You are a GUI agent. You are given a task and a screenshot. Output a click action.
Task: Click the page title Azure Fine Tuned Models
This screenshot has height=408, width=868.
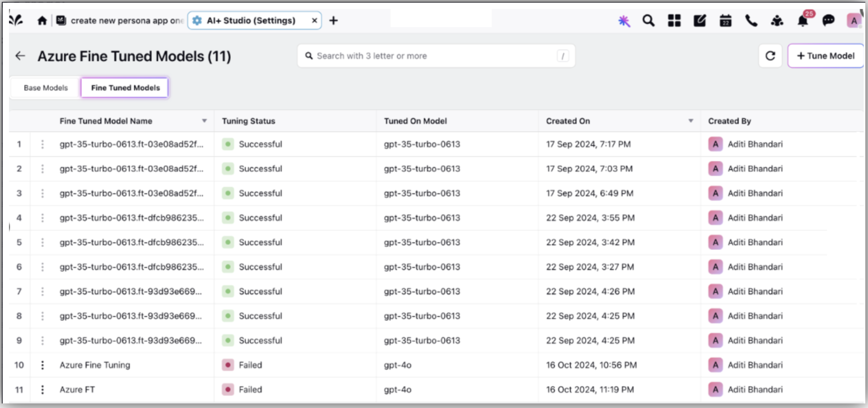point(134,56)
